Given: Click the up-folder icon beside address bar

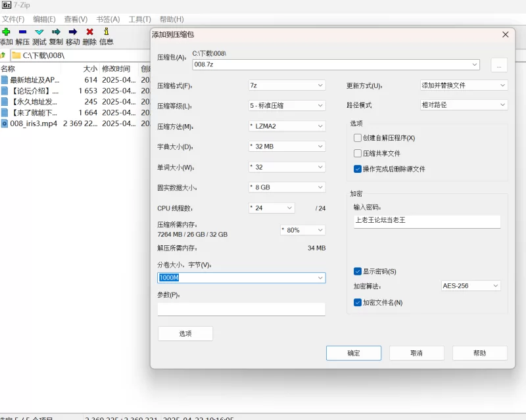Looking at the screenshot, I should [x=3, y=55].
